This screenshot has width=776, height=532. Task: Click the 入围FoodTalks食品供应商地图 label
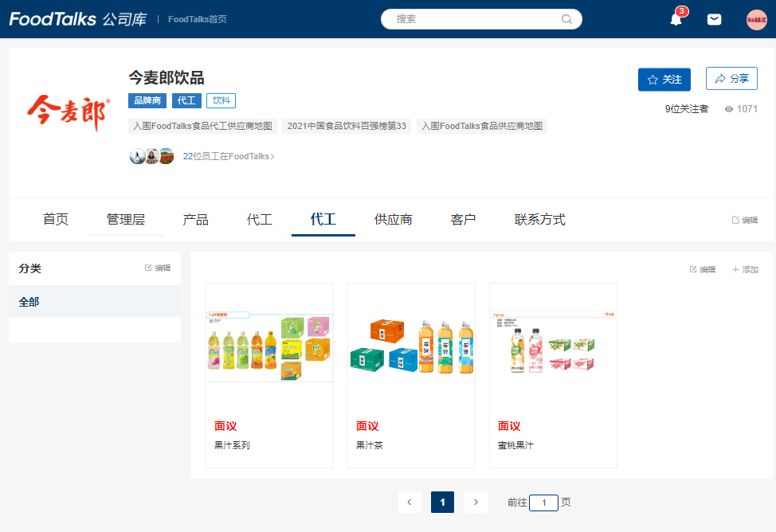482,126
